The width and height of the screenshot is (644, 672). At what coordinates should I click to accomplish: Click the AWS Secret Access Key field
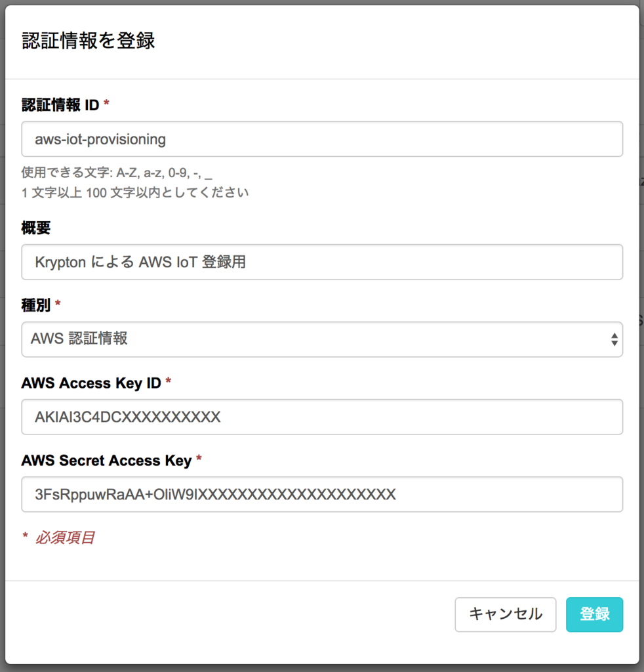322,494
